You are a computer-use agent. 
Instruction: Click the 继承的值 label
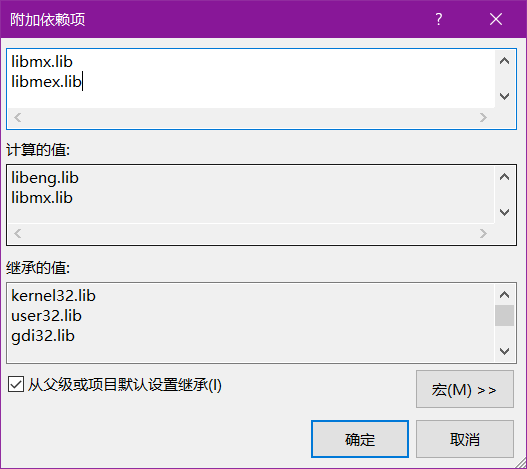(38, 268)
